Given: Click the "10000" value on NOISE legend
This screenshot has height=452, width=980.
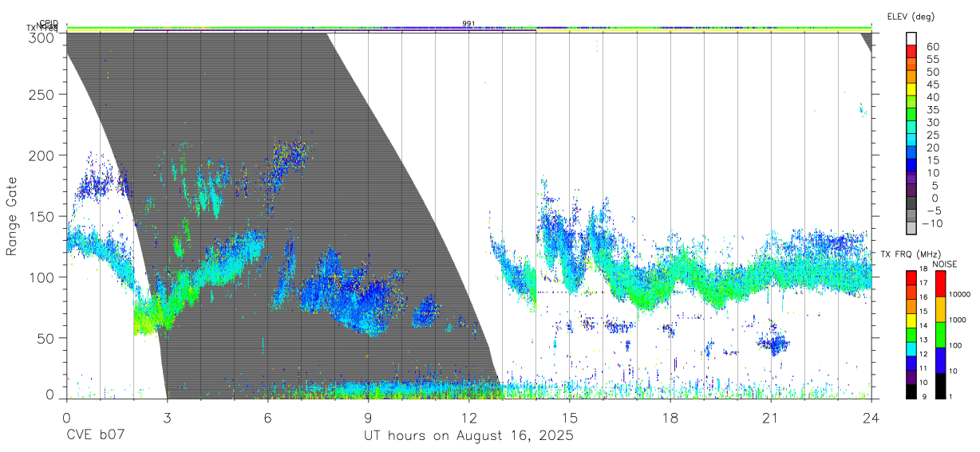Looking at the screenshot, I should (x=959, y=294).
